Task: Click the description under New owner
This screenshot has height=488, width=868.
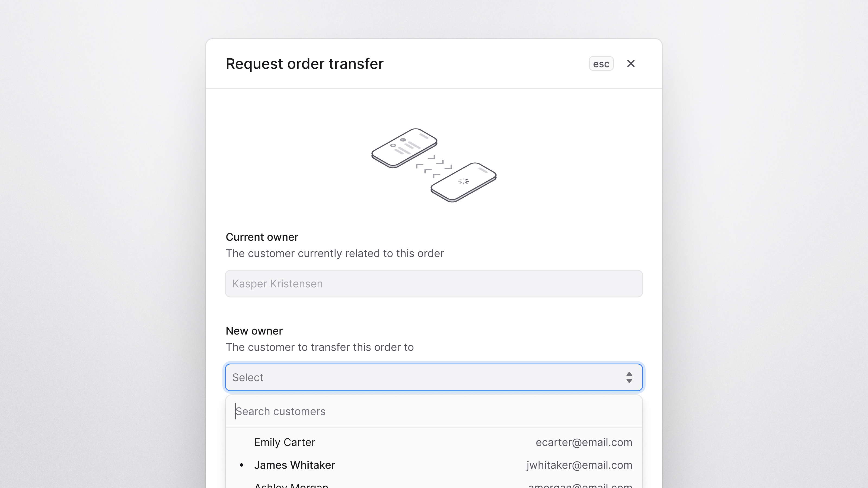Action: (320, 347)
